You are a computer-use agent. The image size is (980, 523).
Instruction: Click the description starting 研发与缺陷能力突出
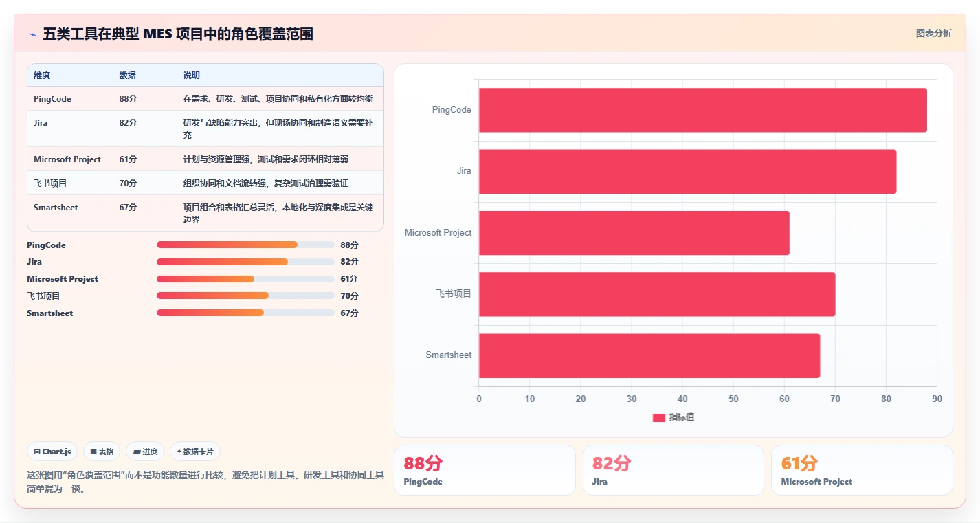278,129
